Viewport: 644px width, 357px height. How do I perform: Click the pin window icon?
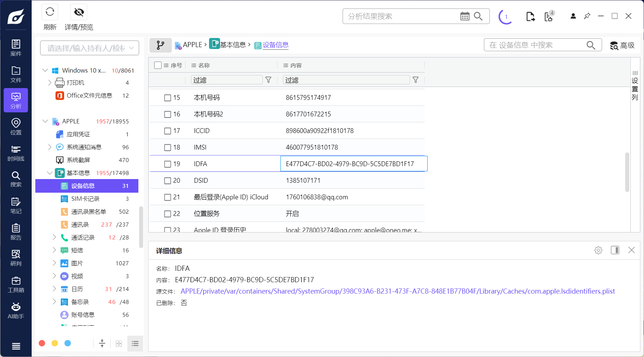click(x=587, y=16)
